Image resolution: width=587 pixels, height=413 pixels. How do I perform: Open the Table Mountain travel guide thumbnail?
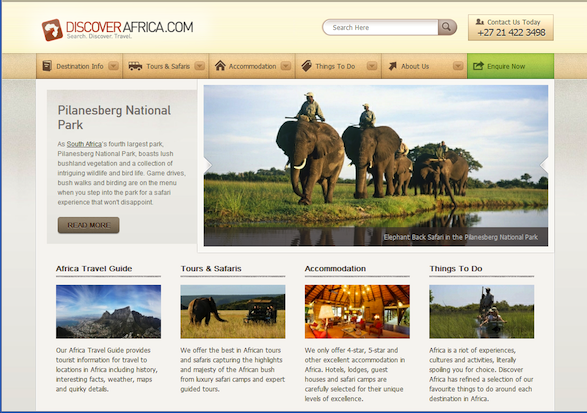pyautogui.click(x=109, y=312)
